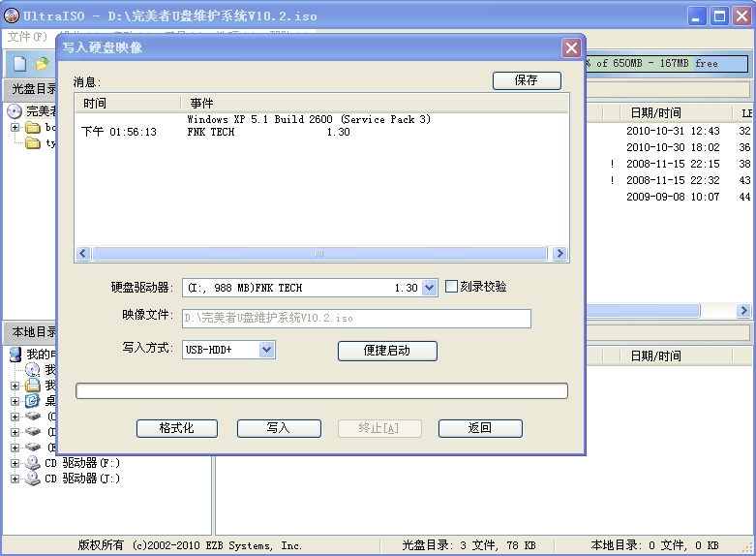Image resolution: width=756 pixels, height=556 pixels.
Task: Click lower 日期/时间 column header in local pane
Action: [x=675, y=356]
